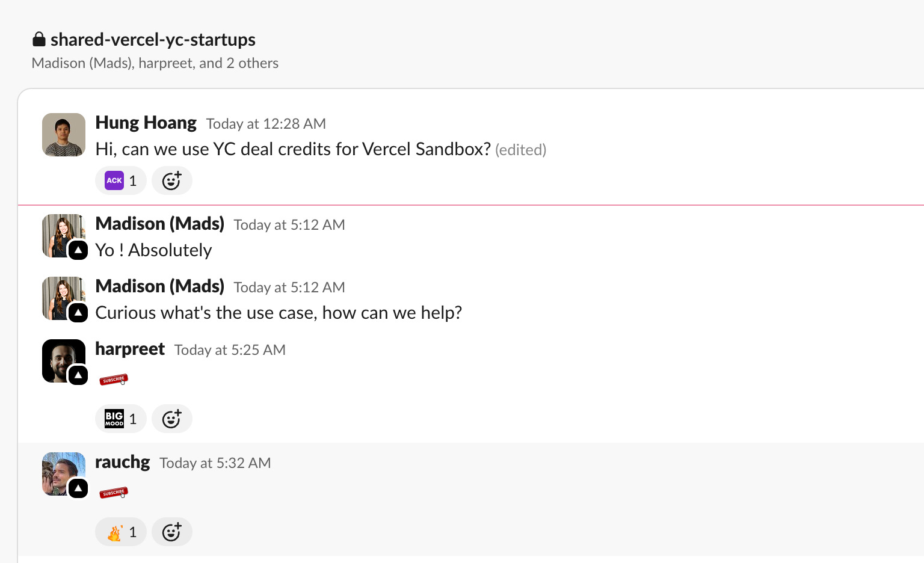Open Hung Hoang's profile picture
Viewport: 924px width, 563px height.
pyautogui.click(x=64, y=135)
